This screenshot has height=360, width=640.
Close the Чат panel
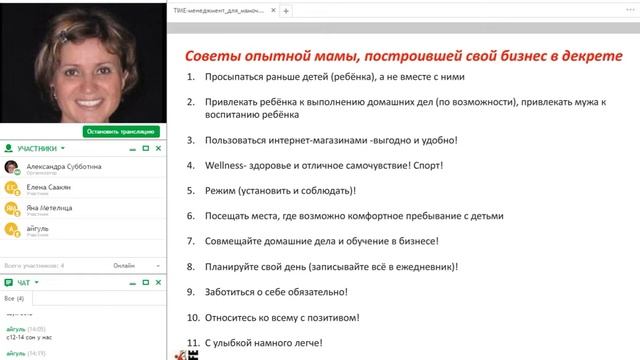coord(158,282)
